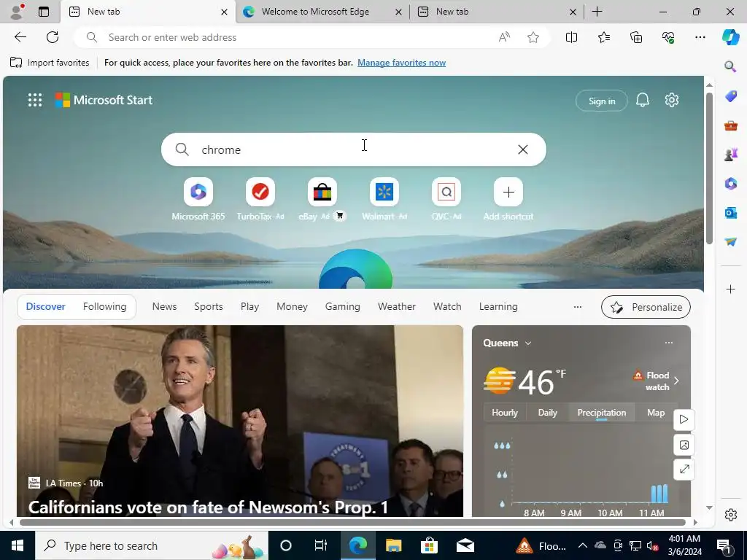This screenshot has width=747, height=560.
Task: Open the eBay shortcut
Action: coord(322,200)
